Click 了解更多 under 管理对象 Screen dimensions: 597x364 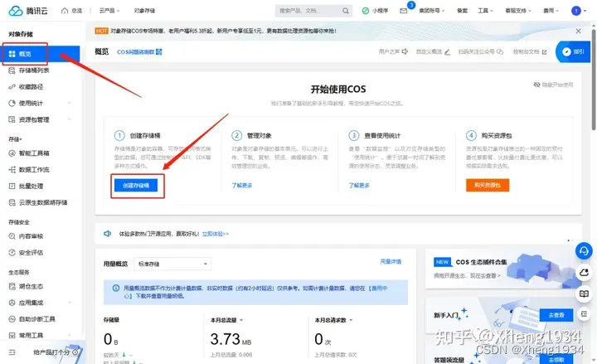coord(242,186)
